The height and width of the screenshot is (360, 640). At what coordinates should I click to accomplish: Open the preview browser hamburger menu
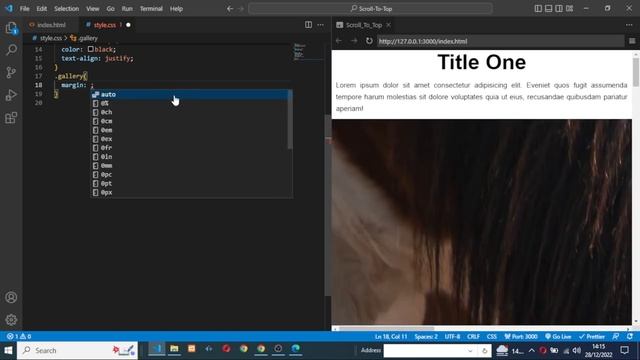point(632,41)
